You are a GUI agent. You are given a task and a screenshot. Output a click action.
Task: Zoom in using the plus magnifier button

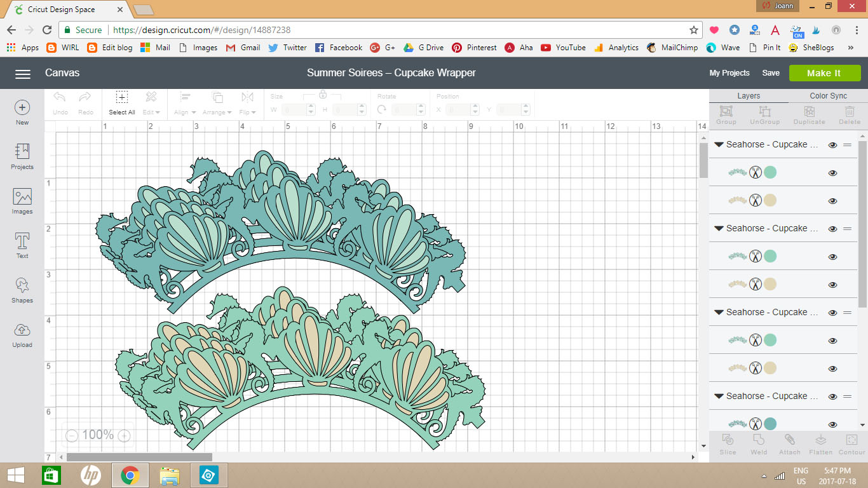pos(125,435)
